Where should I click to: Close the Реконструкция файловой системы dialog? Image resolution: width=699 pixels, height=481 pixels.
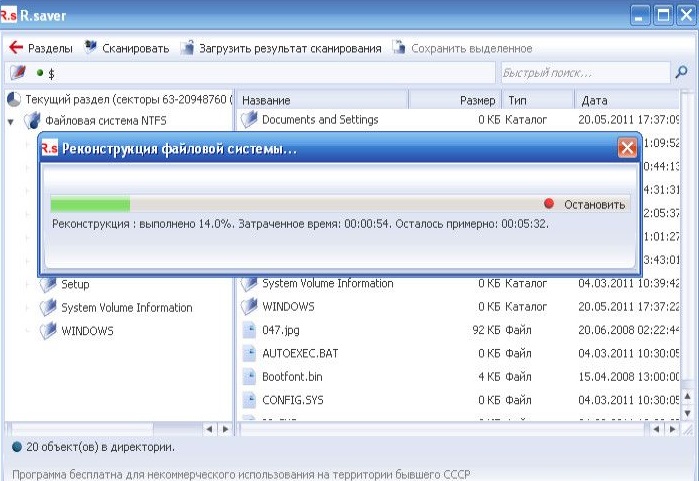(x=627, y=148)
